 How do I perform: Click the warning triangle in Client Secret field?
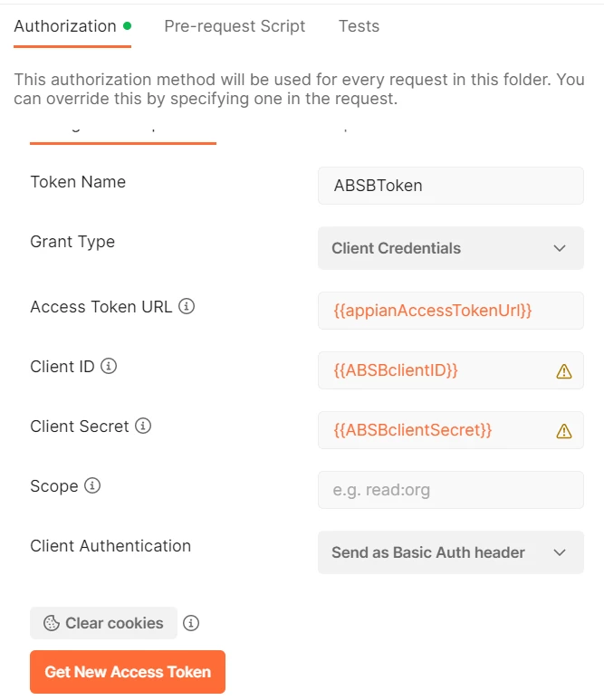(x=564, y=431)
